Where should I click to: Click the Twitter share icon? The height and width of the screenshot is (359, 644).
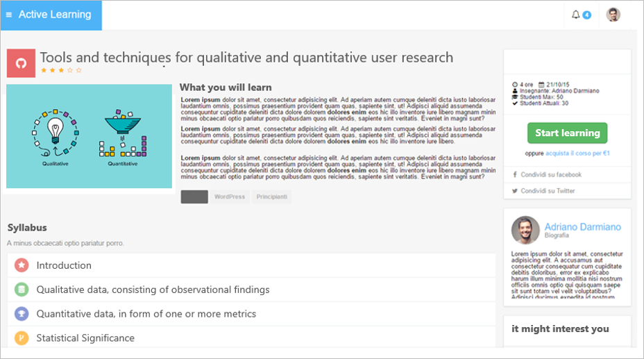[x=514, y=191]
